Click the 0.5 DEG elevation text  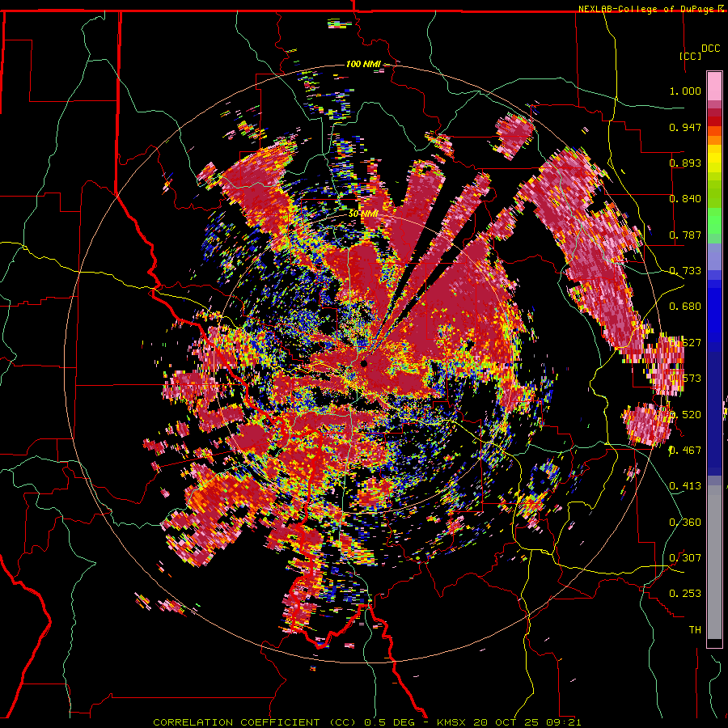[x=392, y=722]
